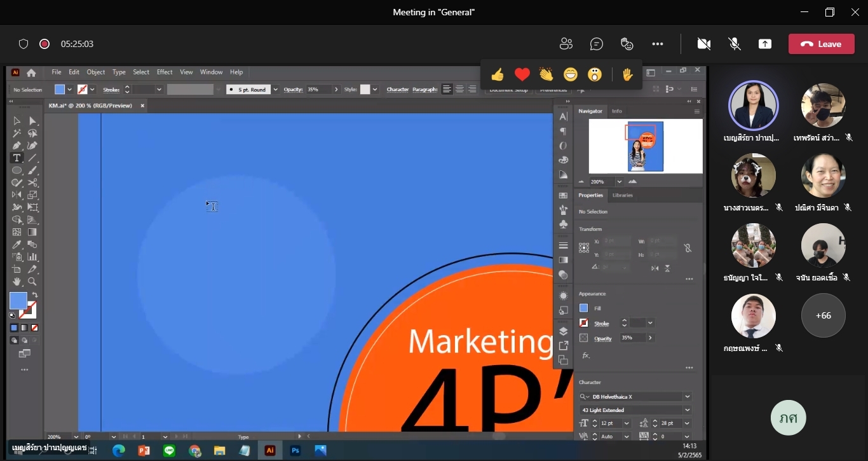Switch to the Info tab
868x461 pixels.
click(x=617, y=111)
